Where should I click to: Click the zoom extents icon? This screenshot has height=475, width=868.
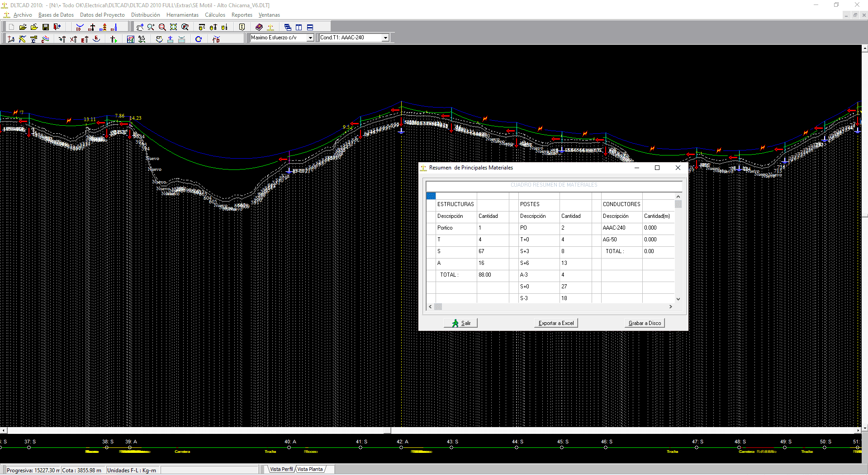[x=173, y=27]
